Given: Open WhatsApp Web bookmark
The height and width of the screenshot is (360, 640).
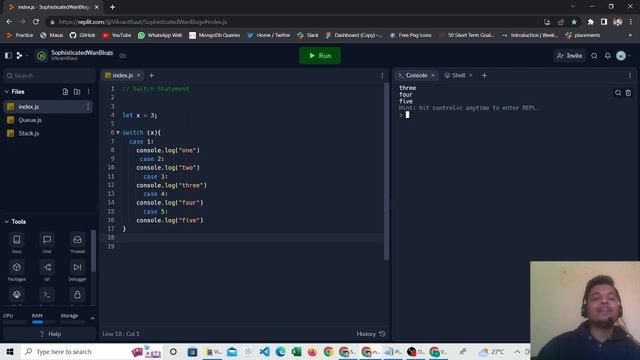Looking at the screenshot, I should [160, 36].
